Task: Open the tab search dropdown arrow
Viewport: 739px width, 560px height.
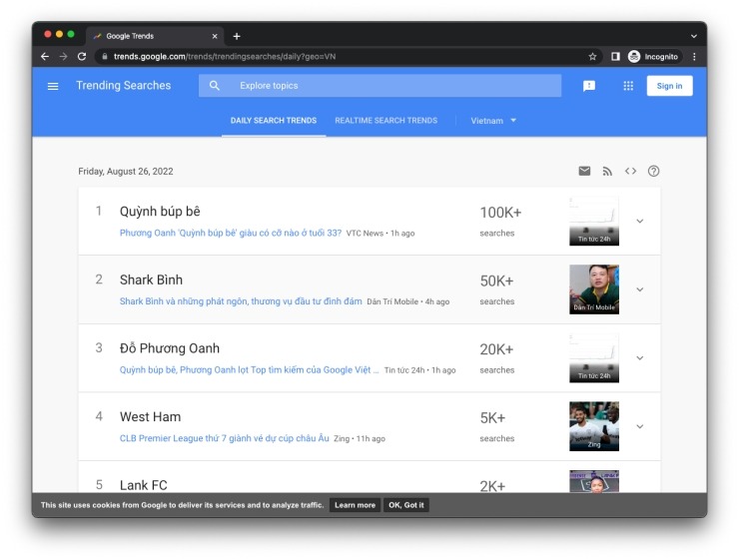Action: coord(694,36)
